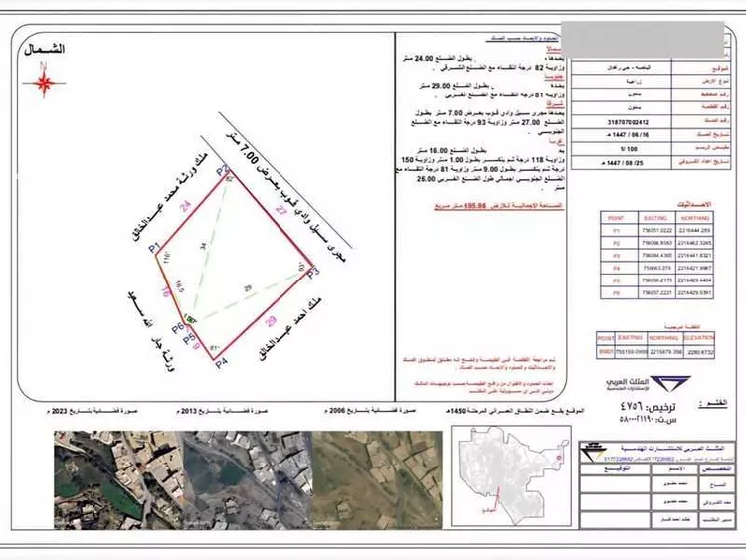The height and width of the screenshot is (560, 746).
Task: Click the الختم stamp label
Action: coord(713,404)
